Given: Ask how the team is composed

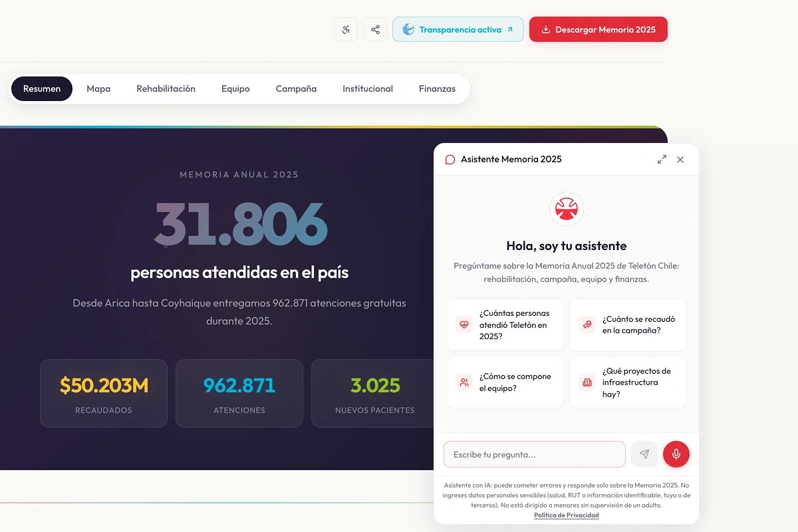Looking at the screenshot, I should [505, 382].
